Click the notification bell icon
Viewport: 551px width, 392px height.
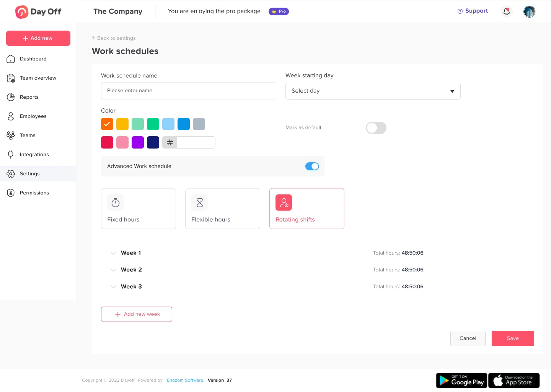[507, 11]
